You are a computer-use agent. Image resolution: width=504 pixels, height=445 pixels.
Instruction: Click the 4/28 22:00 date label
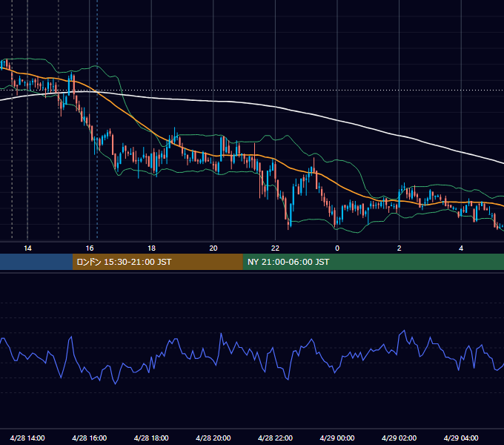pyautogui.click(x=275, y=438)
